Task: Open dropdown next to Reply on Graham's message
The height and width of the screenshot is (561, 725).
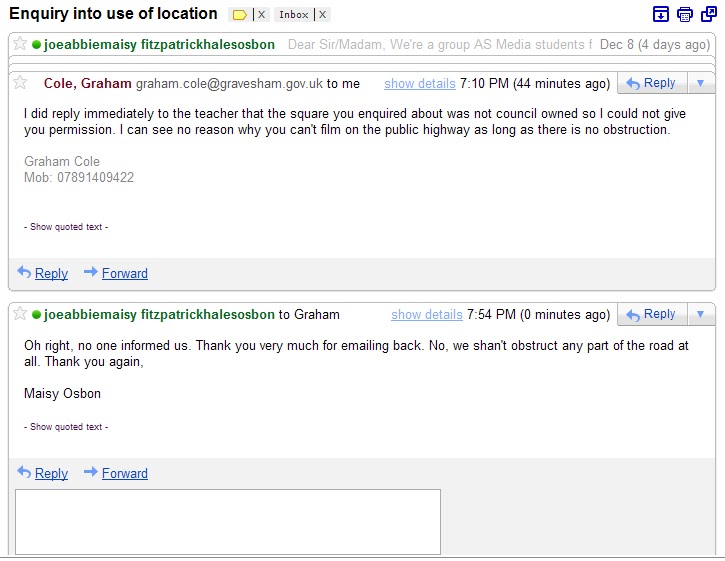Action: tap(700, 83)
